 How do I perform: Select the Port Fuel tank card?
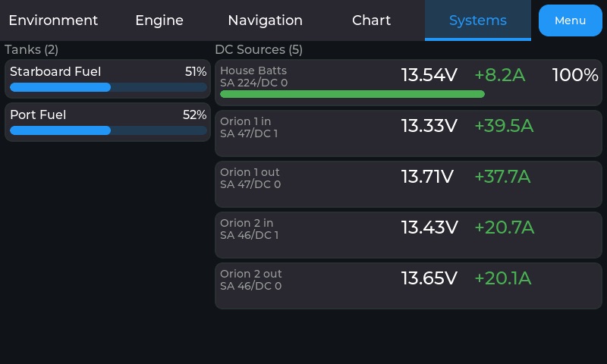(108, 122)
